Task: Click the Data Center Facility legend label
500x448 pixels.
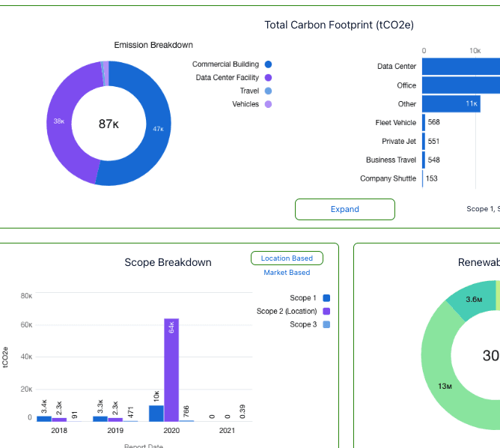Action: [x=228, y=78]
